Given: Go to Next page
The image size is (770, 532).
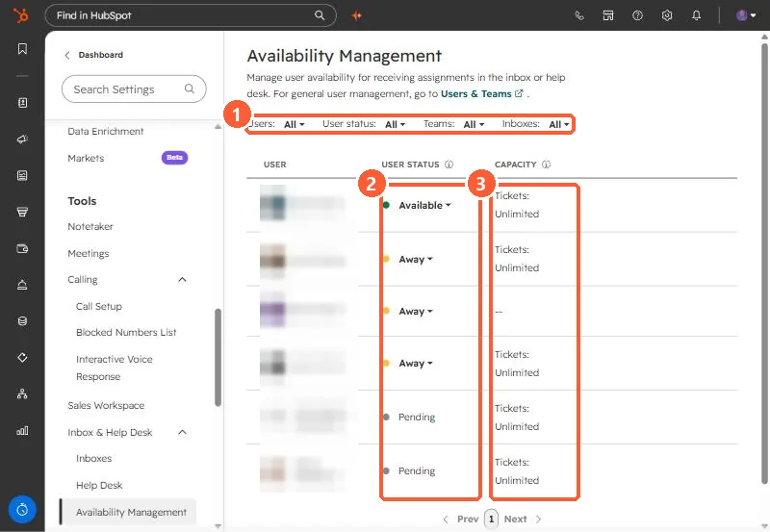Looking at the screenshot, I should (x=523, y=519).
